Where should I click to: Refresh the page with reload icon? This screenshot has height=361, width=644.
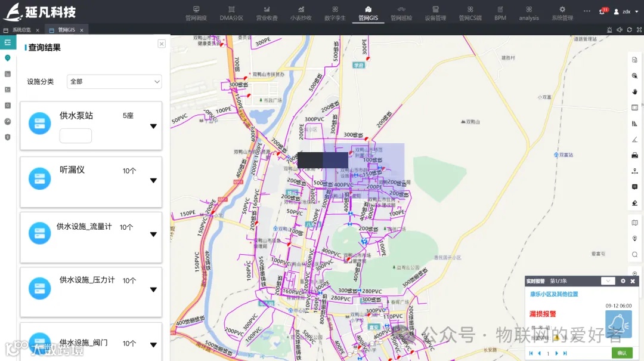click(629, 30)
